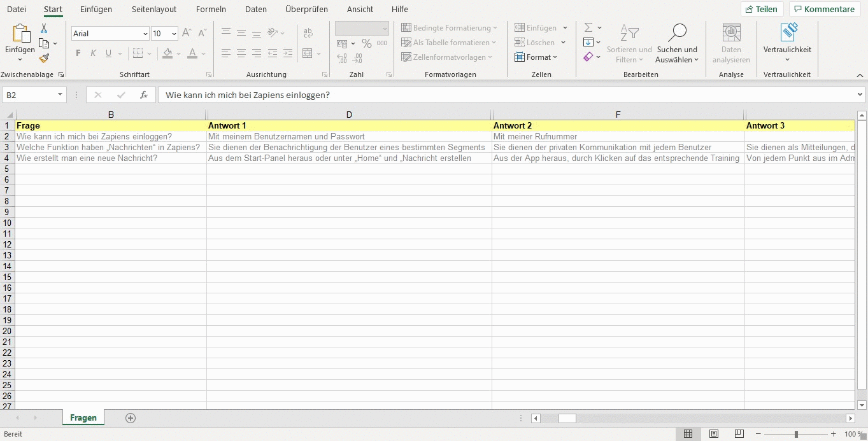Viewport: 868px width, 441px height.
Task: Toggle wrap text icon
Action: pyautogui.click(x=308, y=32)
